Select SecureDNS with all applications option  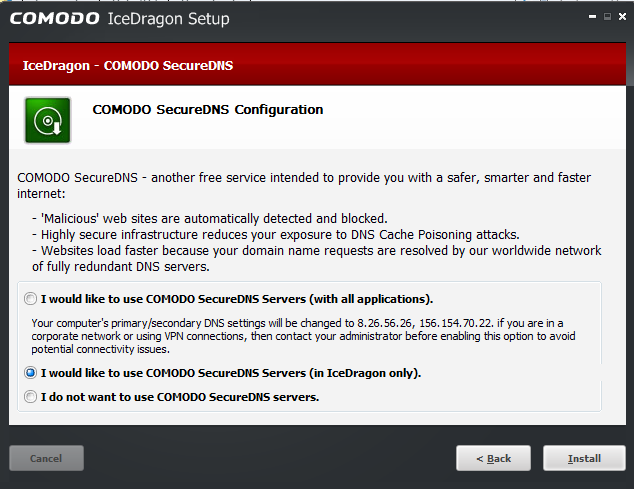pos(31,299)
